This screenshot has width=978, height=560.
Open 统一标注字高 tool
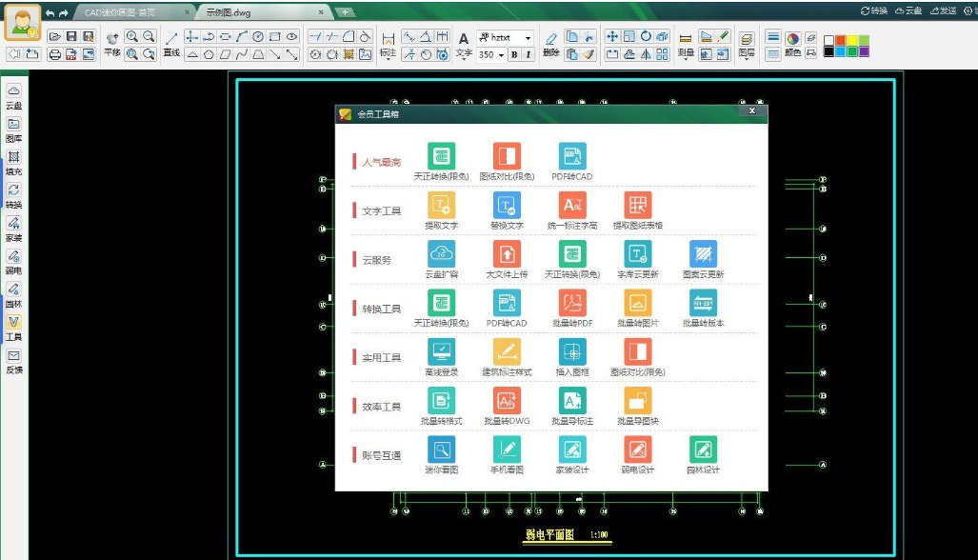coord(572,210)
